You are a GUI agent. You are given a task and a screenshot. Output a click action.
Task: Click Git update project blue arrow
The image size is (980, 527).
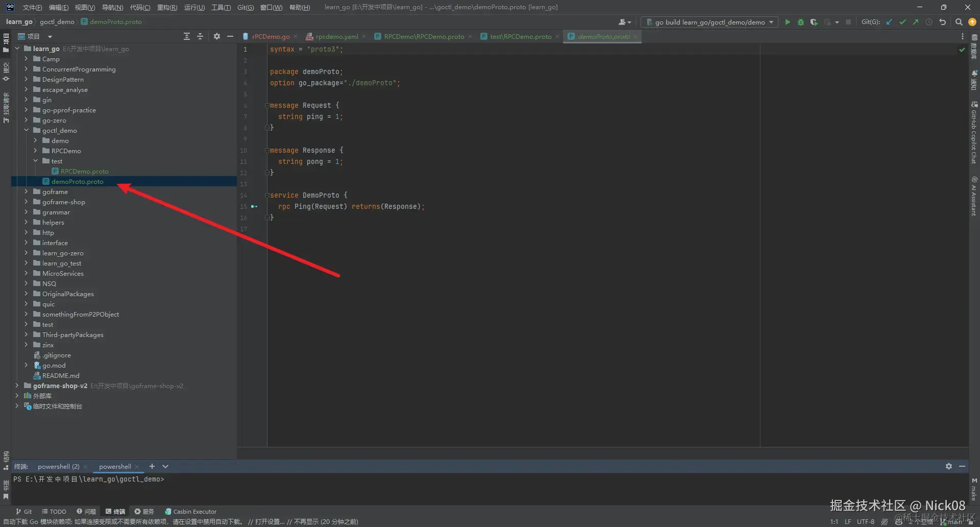click(889, 22)
